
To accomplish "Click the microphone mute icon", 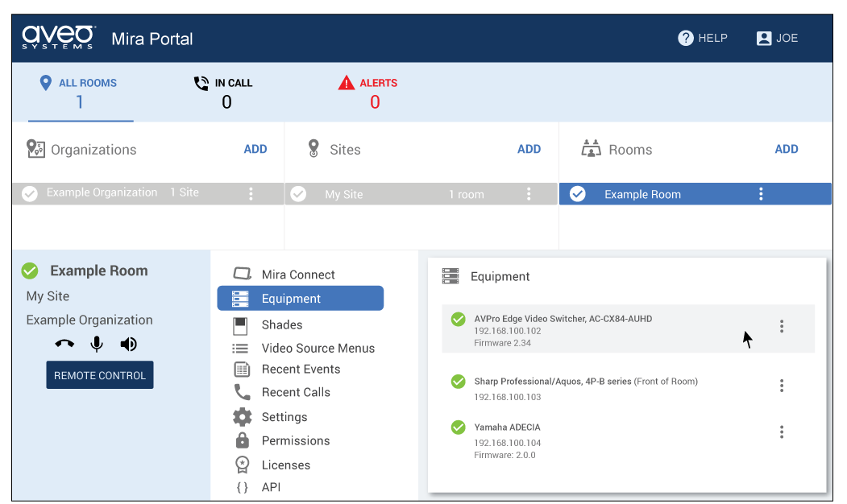I will click(x=97, y=345).
